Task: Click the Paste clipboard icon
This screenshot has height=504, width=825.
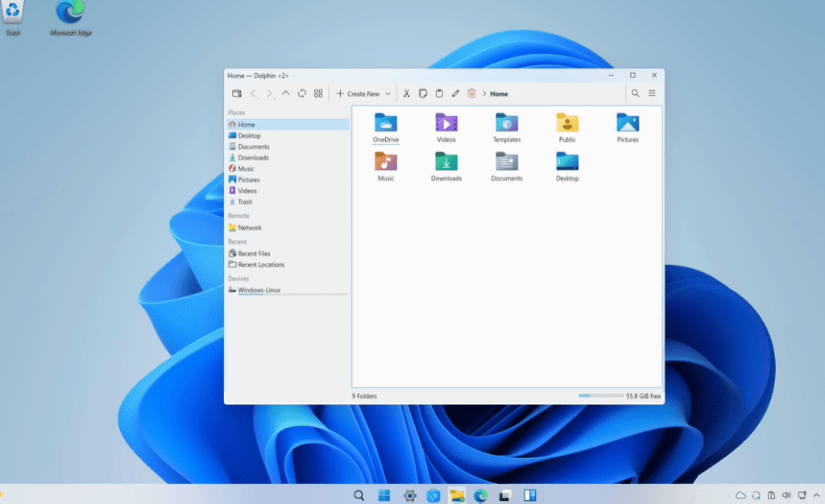Action: (x=439, y=93)
